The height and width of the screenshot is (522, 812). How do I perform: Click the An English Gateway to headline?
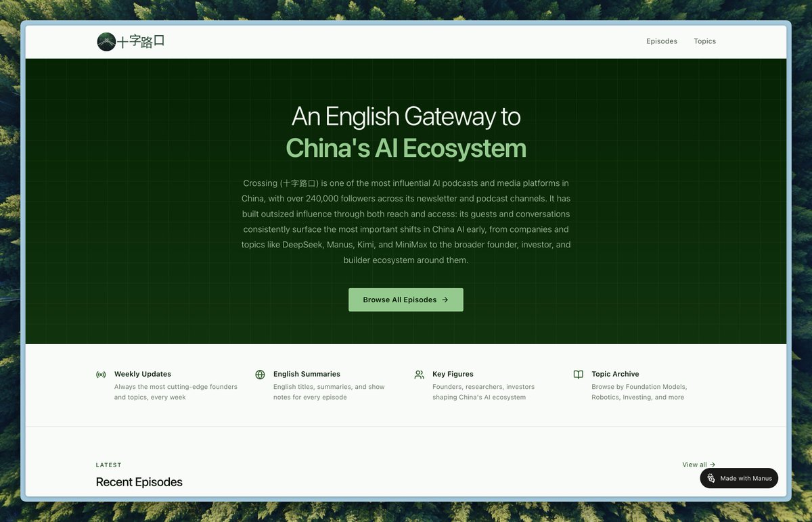(x=406, y=117)
